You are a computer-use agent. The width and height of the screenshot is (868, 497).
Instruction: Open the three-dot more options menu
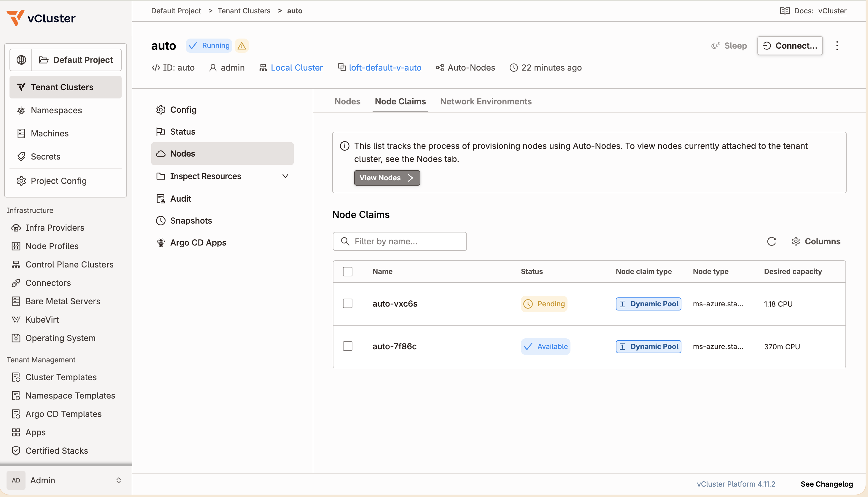[x=837, y=46]
